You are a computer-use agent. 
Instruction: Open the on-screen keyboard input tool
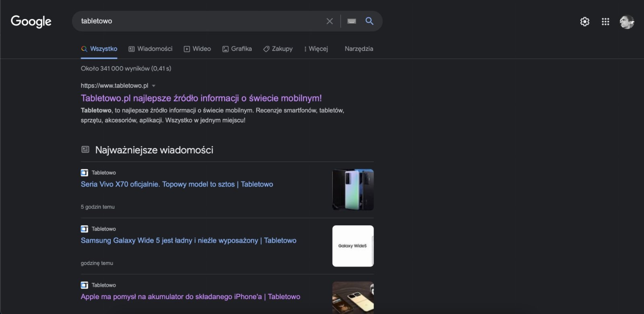tap(352, 21)
